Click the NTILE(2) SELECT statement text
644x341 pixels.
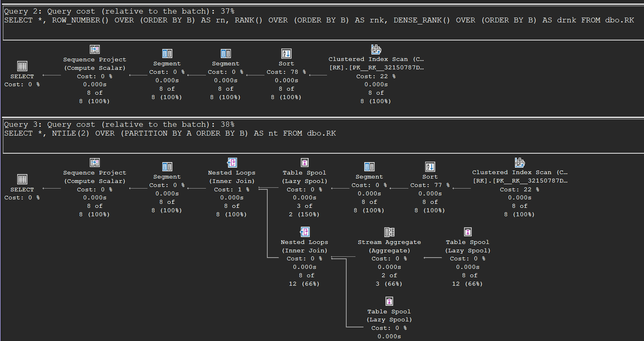170,133
